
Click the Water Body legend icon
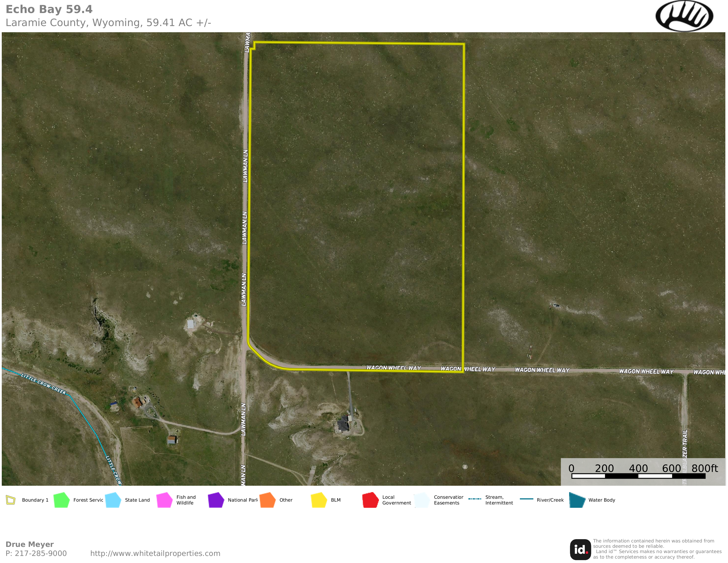pos(577,500)
